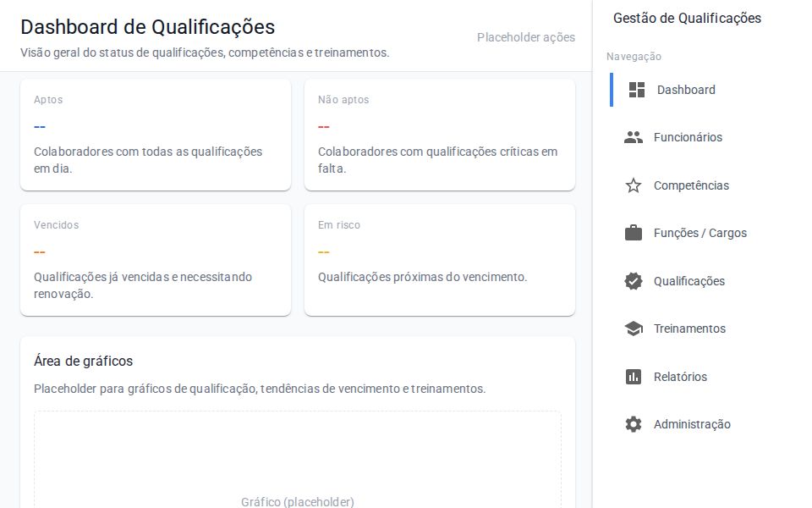This screenshot has width=812, height=508.
Task: Open Qualificações via its badge icon
Action: 634,281
